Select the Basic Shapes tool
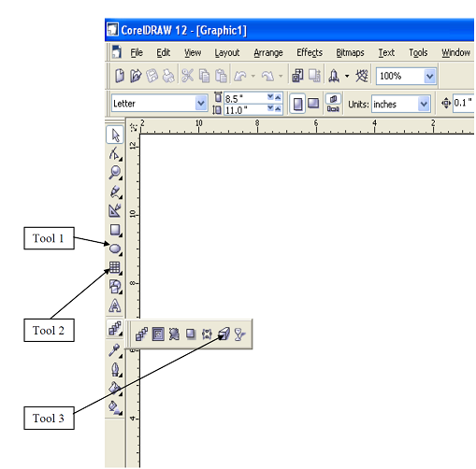The image size is (476, 469). coord(115,287)
